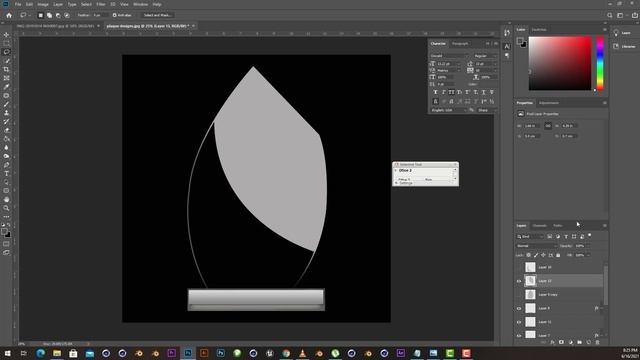Switch to the Adjustments tab
This screenshot has height=360, width=640.
click(549, 103)
